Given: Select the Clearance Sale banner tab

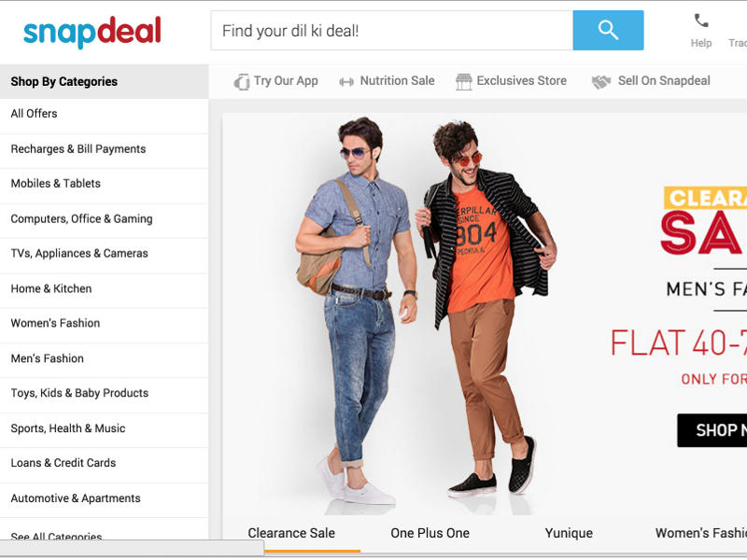Looking at the screenshot, I should click(x=291, y=533).
